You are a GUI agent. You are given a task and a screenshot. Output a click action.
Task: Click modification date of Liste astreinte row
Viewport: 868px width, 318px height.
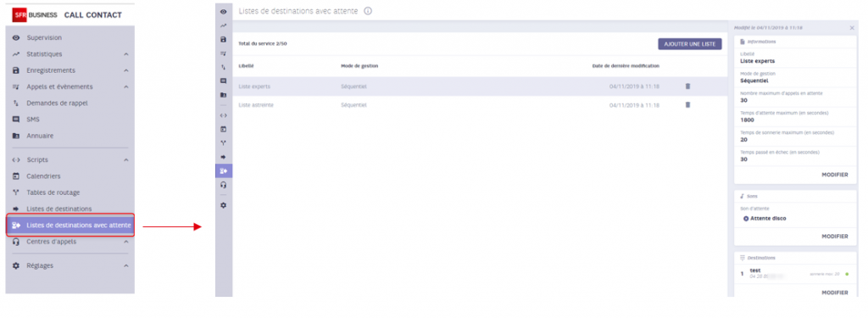point(634,104)
